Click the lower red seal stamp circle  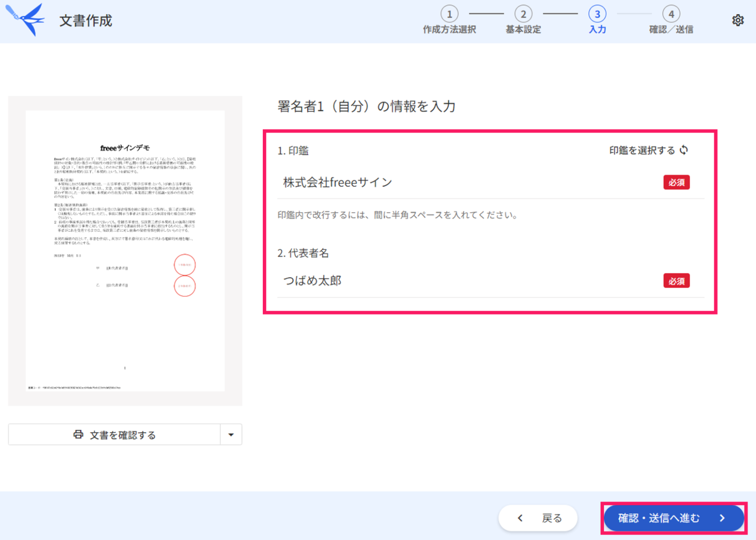[x=185, y=286]
